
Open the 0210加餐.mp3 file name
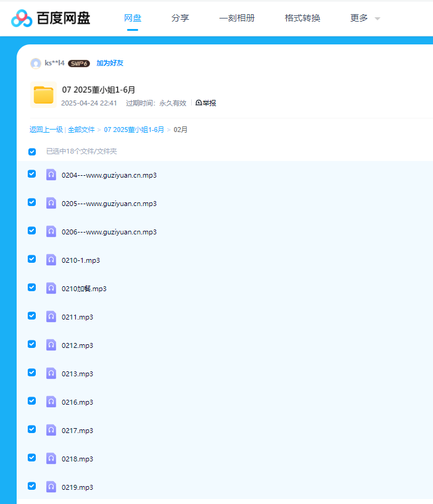[x=84, y=289]
